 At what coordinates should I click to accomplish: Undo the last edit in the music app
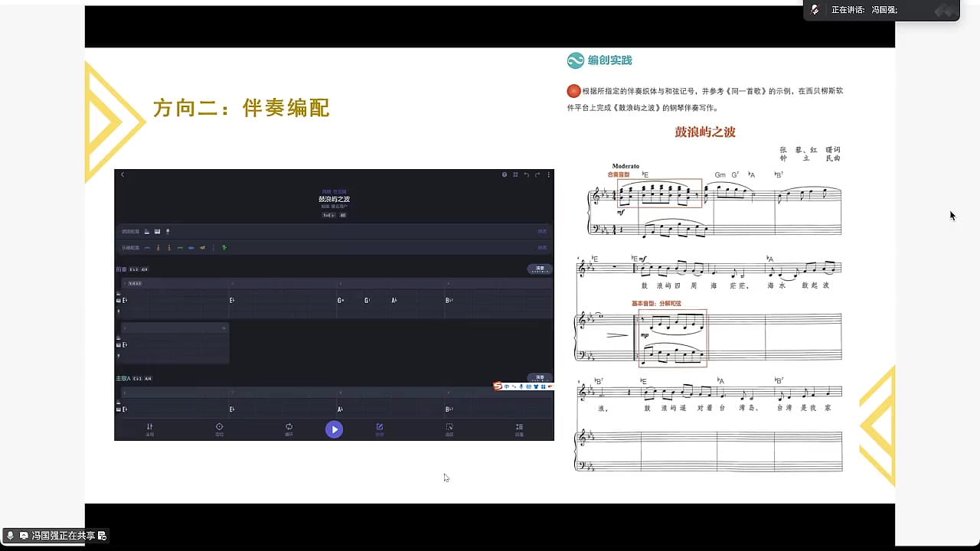coord(526,174)
